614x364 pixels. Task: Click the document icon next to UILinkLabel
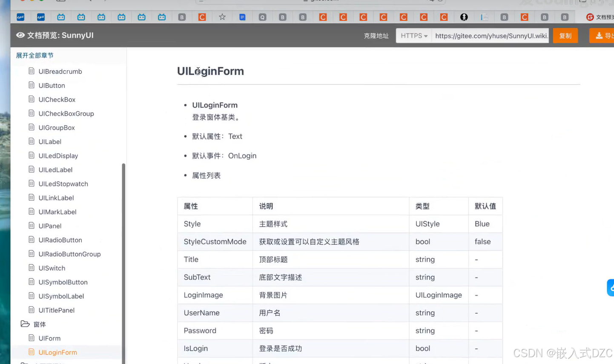click(32, 198)
